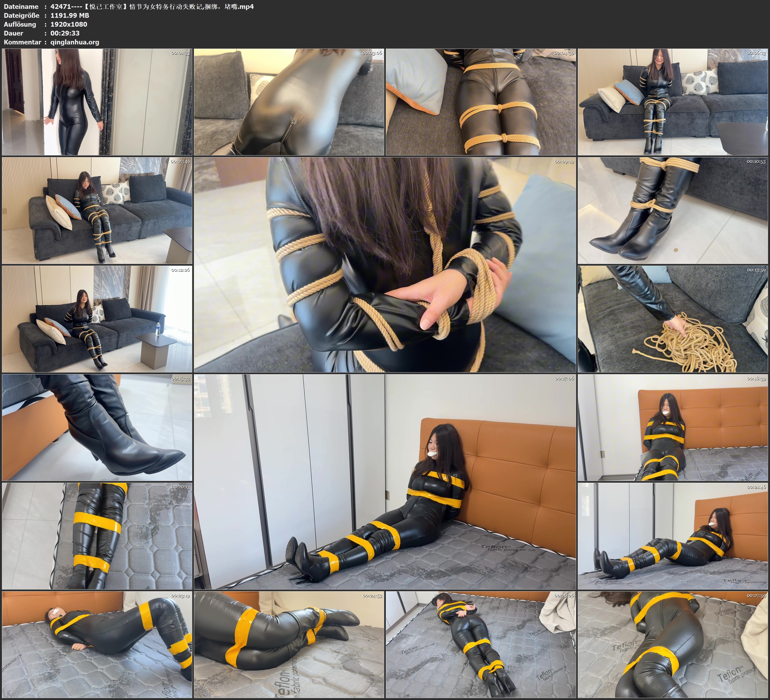Select the thumbnail marked 00:04:39

tap(480, 102)
